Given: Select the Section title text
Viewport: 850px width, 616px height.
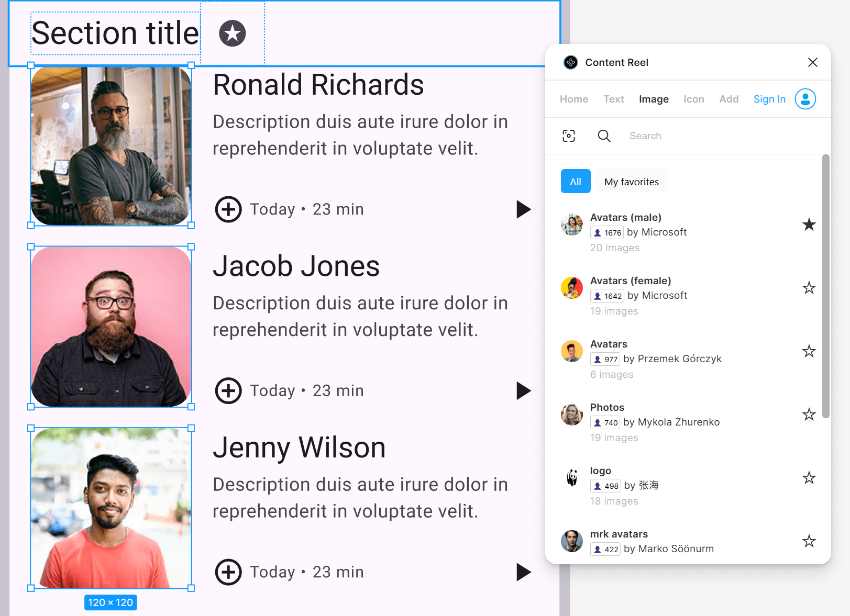Looking at the screenshot, I should tap(115, 33).
